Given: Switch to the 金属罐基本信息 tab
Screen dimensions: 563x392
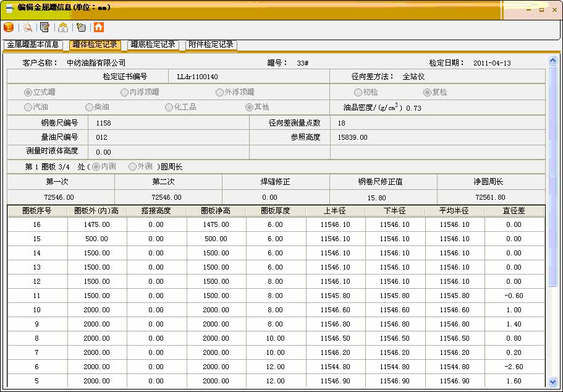Looking at the screenshot, I should click(x=34, y=45).
